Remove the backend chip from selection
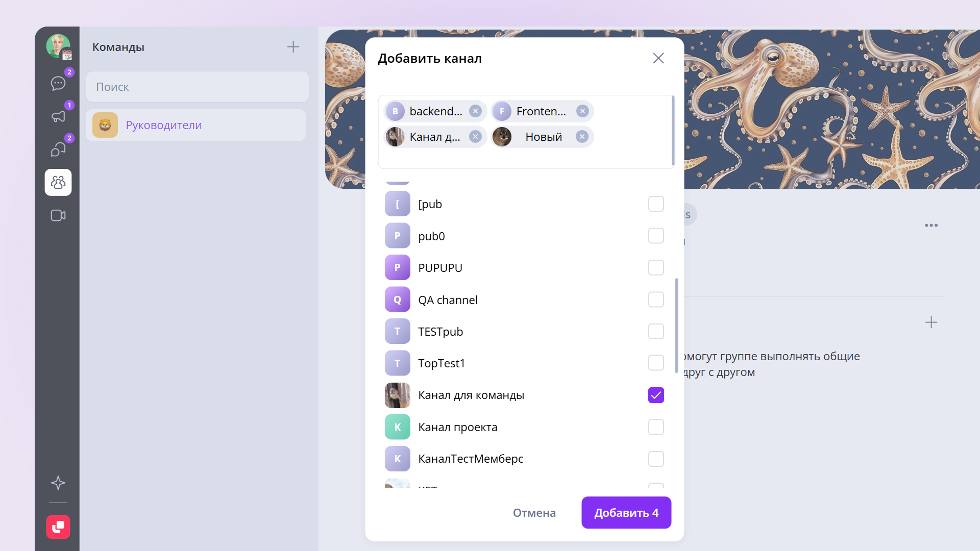980x551 pixels. click(x=475, y=111)
